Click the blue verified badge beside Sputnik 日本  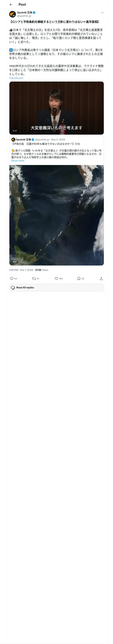coord(34,13)
